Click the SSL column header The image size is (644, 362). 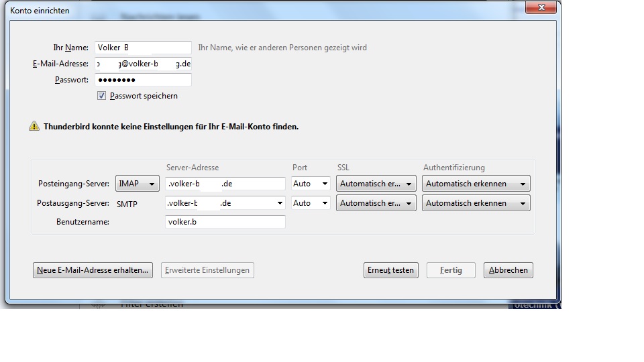[343, 168]
